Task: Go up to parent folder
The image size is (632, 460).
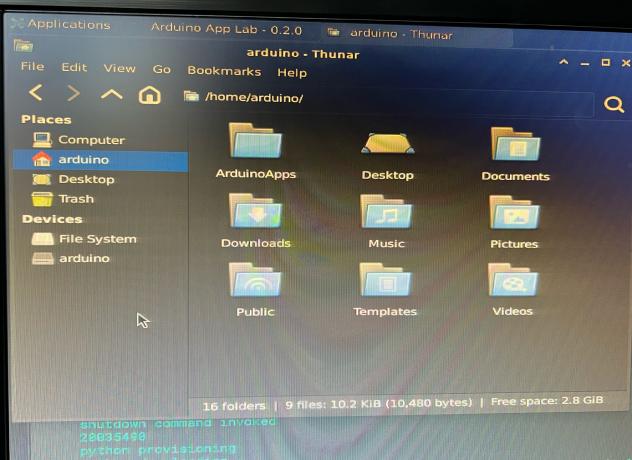Action: pos(111,94)
